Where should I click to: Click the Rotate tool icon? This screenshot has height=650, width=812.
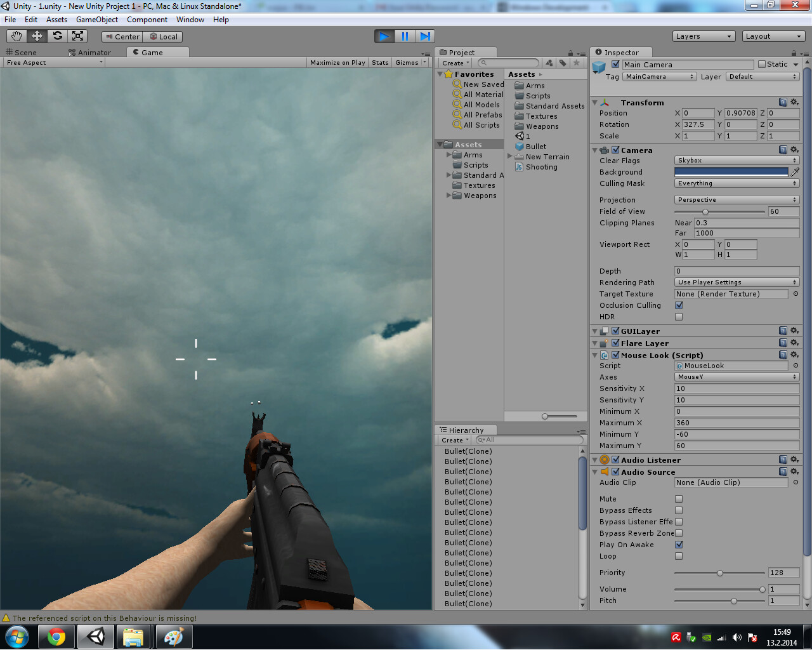click(57, 36)
